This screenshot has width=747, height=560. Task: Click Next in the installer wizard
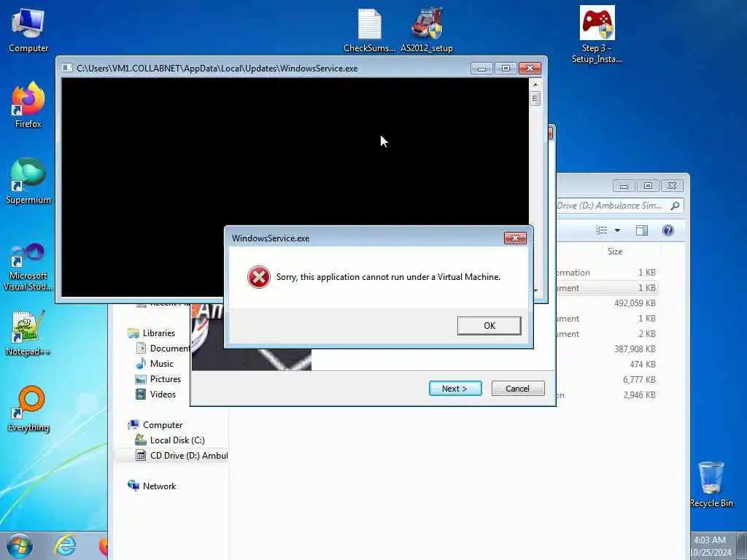455,389
